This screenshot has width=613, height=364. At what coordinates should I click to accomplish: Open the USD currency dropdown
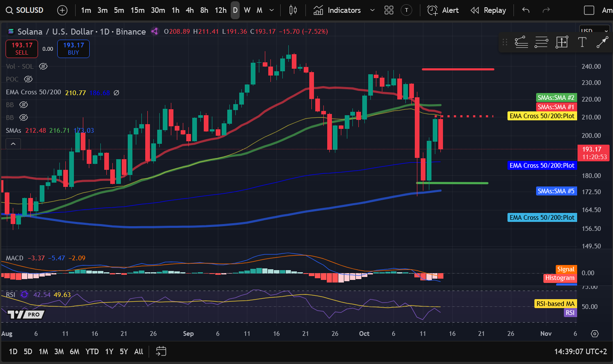pos(594,31)
